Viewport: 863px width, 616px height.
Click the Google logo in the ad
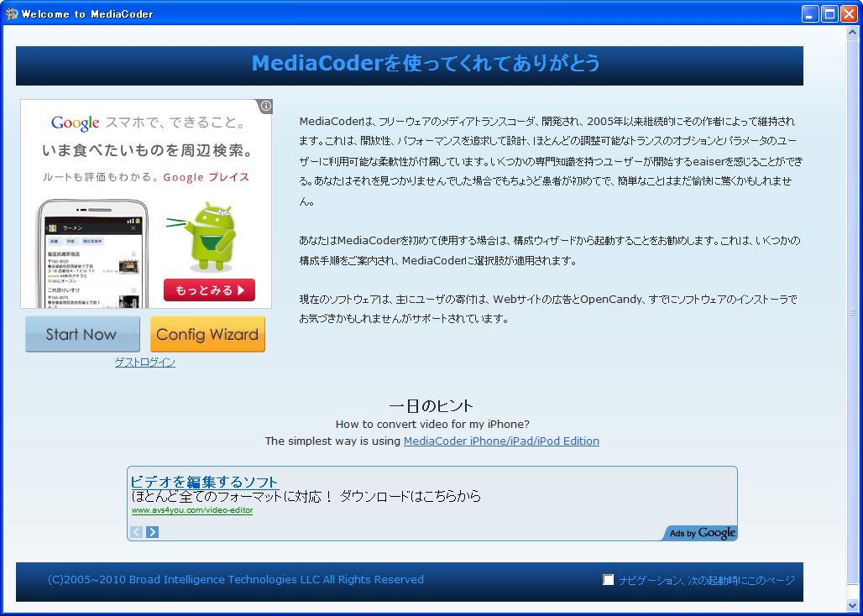point(75,123)
